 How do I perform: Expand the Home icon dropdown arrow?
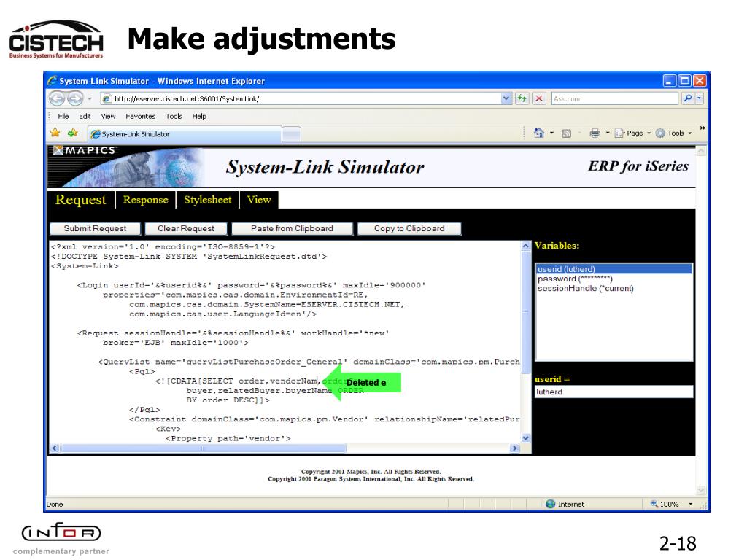click(551, 133)
